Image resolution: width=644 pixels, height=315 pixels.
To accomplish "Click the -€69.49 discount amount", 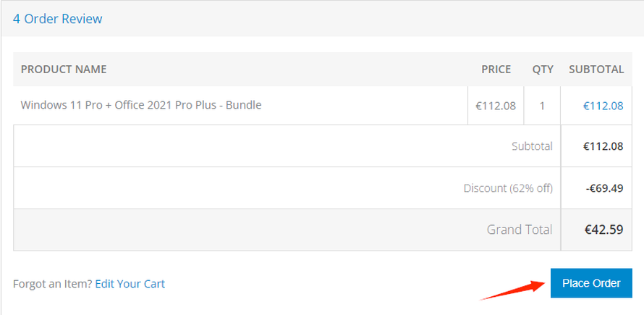I will click(604, 188).
